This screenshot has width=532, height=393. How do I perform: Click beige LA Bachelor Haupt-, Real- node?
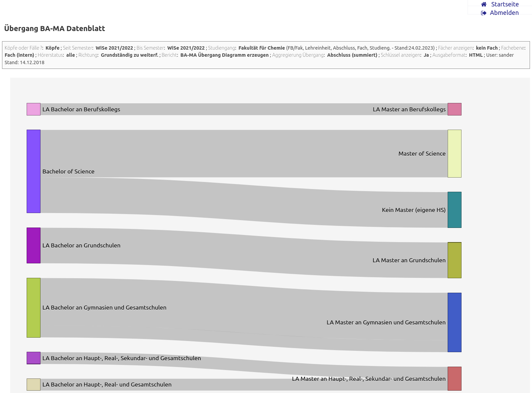click(x=33, y=385)
